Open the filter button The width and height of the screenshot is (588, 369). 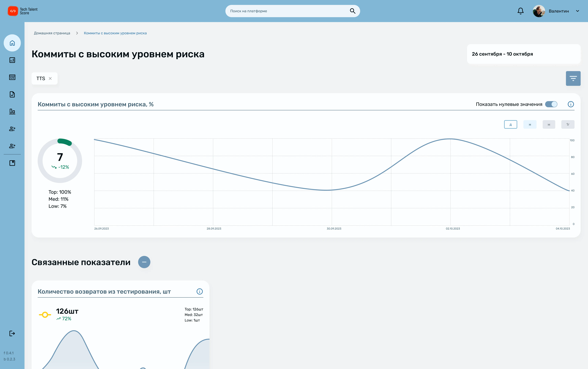click(x=573, y=78)
